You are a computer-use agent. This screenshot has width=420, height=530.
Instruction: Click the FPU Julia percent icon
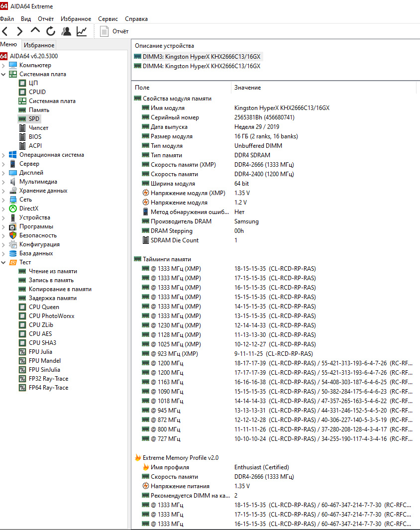pos(22,352)
